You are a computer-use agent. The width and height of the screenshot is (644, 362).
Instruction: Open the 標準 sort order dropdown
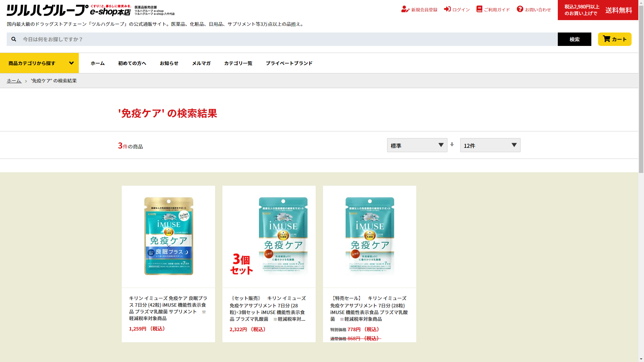click(x=417, y=145)
